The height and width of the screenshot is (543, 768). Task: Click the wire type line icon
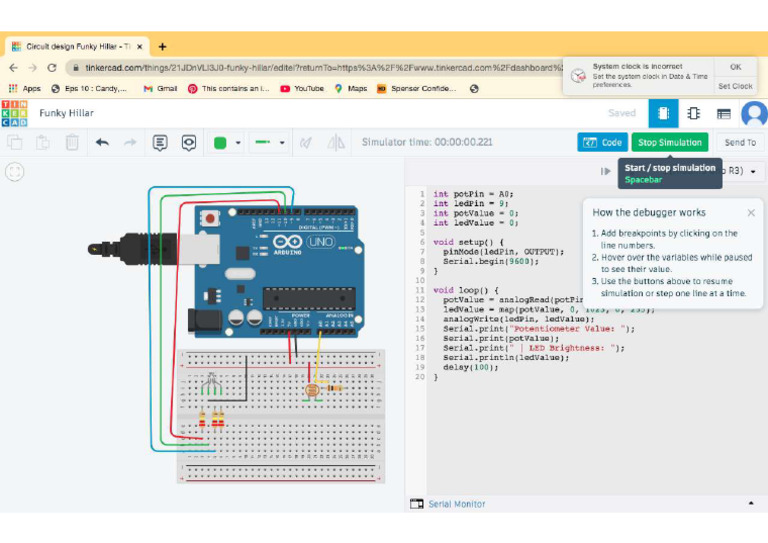coord(263,142)
